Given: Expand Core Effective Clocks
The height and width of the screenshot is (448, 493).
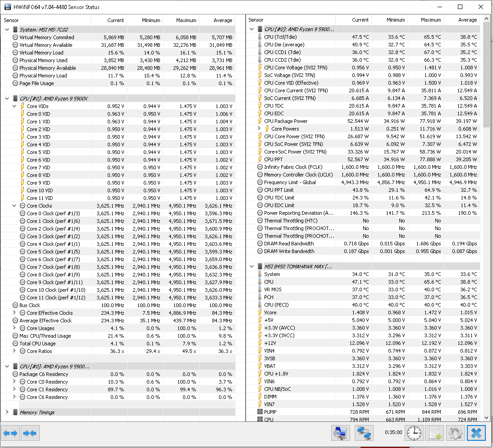Looking at the screenshot, I should [14, 312].
